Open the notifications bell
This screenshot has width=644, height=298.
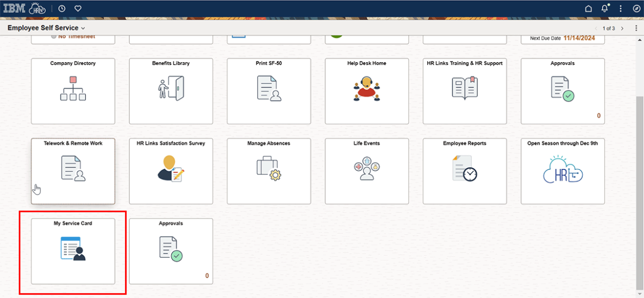coord(605,8)
